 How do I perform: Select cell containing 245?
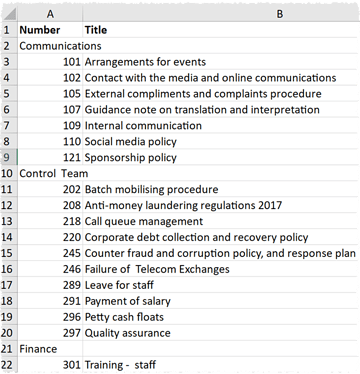(50, 253)
